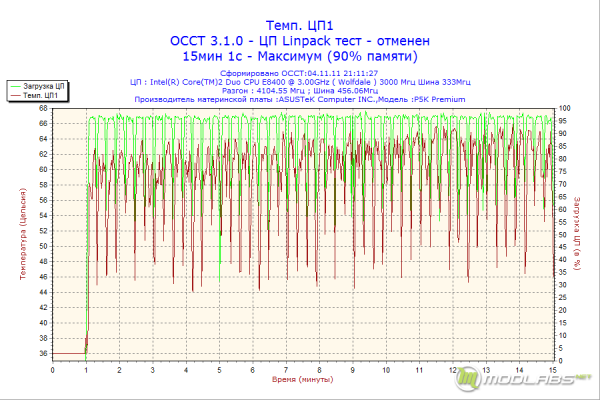Viewport: 600px width, 400px height.
Task: Click the 36 degree temperature axis value
Action: [43, 353]
